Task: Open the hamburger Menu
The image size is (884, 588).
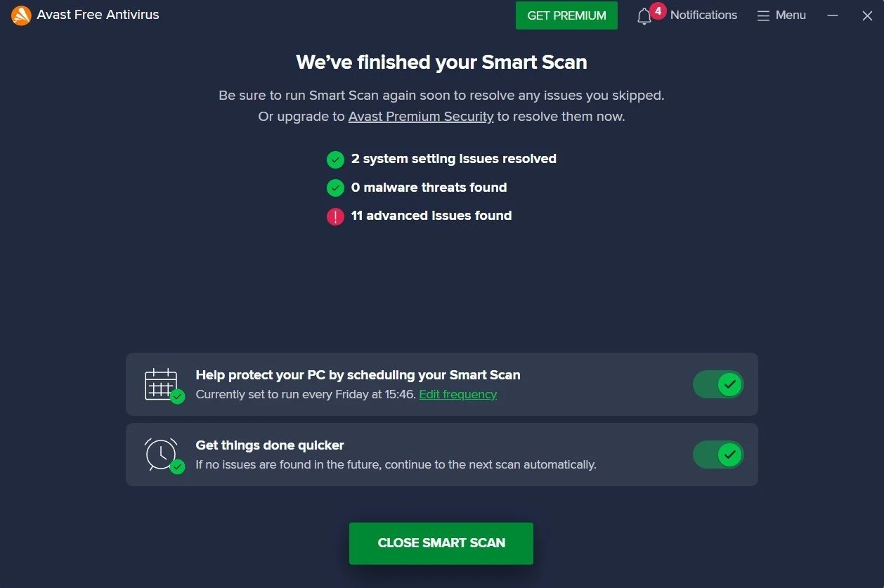Action: pyautogui.click(x=781, y=15)
